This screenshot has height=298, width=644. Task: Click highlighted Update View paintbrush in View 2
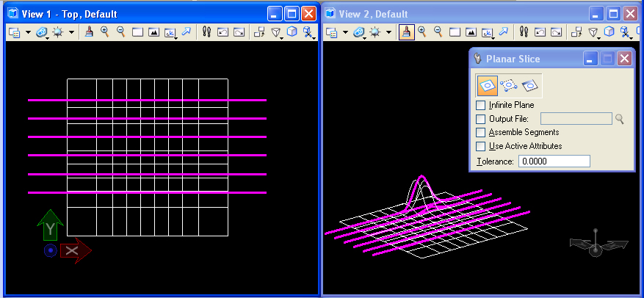coord(407,32)
